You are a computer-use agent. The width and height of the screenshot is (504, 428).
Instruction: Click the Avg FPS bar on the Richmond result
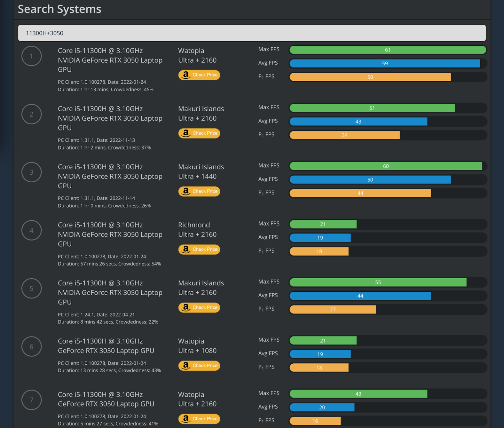click(x=320, y=237)
